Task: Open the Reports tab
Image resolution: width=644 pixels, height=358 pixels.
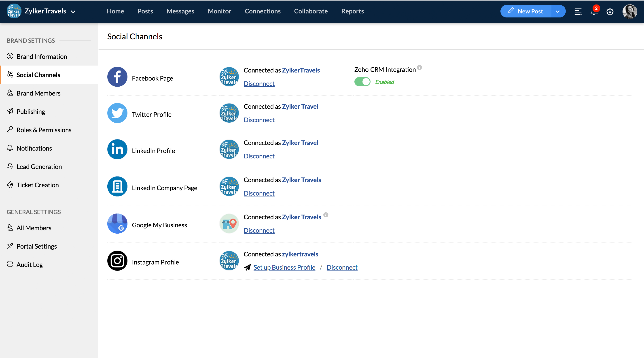Action: tap(352, 11)
